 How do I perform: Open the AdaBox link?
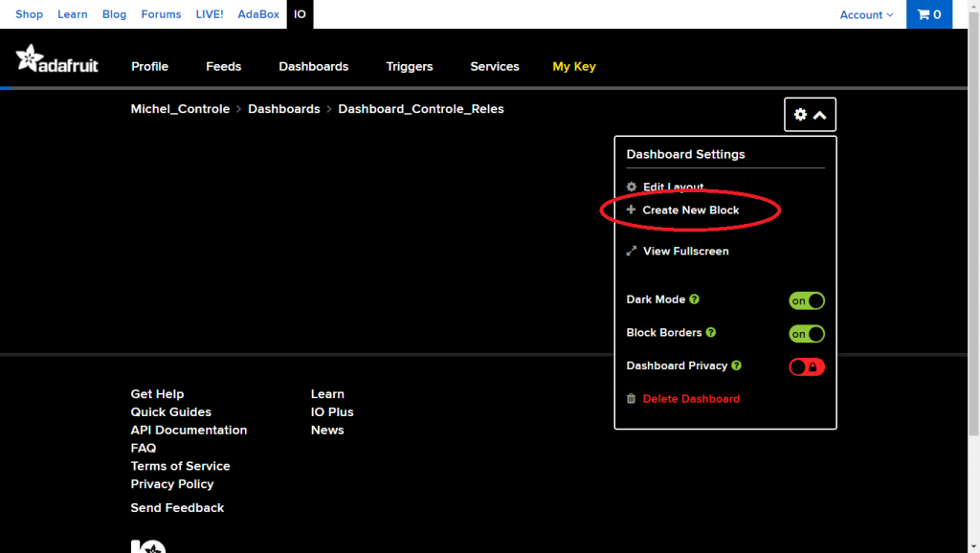click(x=258, y=14)
